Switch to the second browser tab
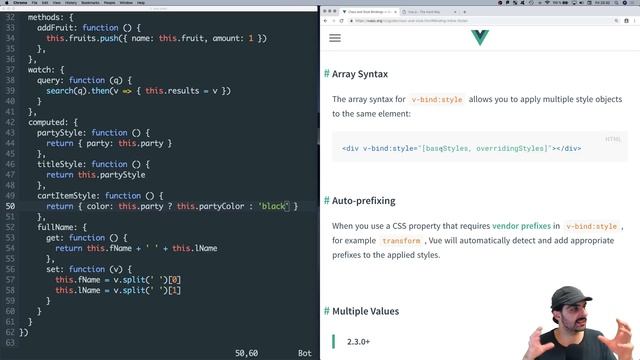640x360 pixels. (429, 12)
